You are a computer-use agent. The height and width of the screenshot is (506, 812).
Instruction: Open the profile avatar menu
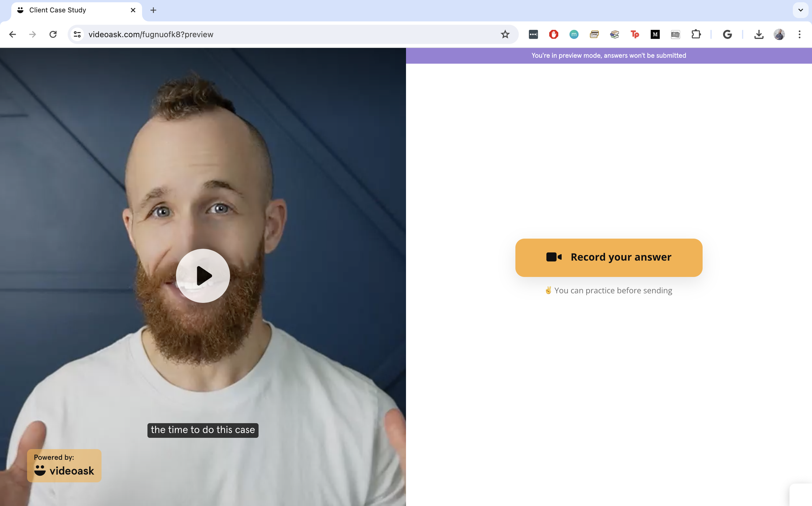(779, 34)
